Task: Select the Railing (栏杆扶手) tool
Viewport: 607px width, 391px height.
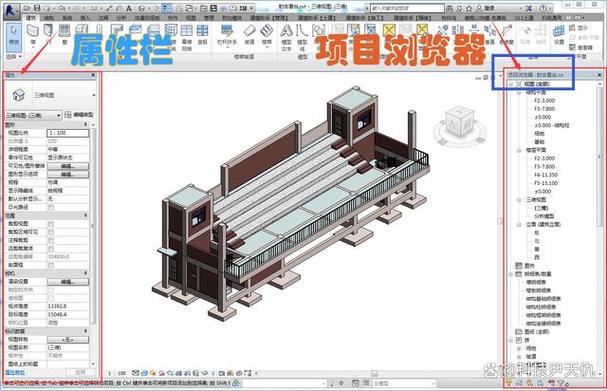Action: point(227,35)
